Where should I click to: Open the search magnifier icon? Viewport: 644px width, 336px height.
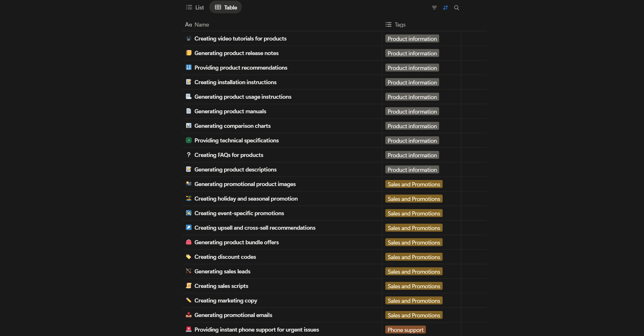[457, 8]
